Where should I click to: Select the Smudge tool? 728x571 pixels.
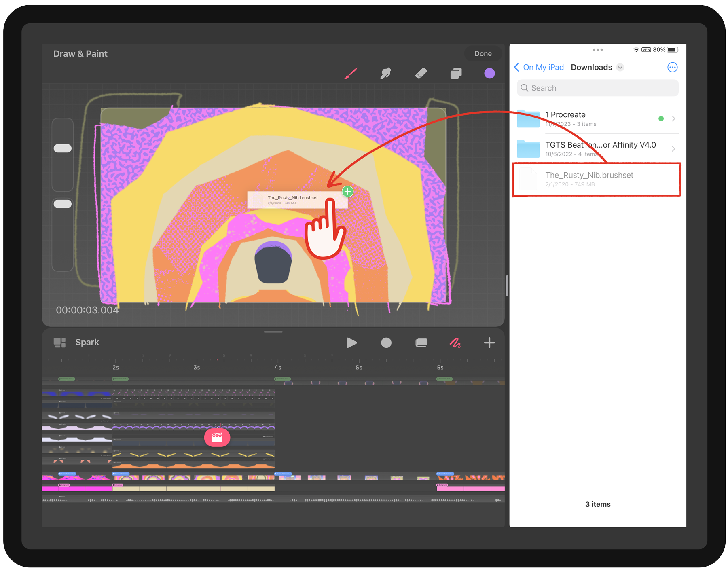click(x=385, y=73)
